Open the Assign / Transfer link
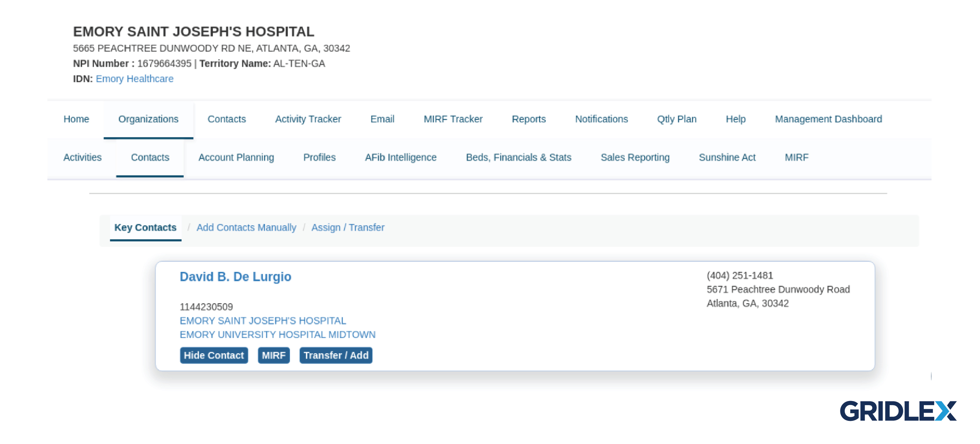Screen dimensions: 980x444 [348, 228]
